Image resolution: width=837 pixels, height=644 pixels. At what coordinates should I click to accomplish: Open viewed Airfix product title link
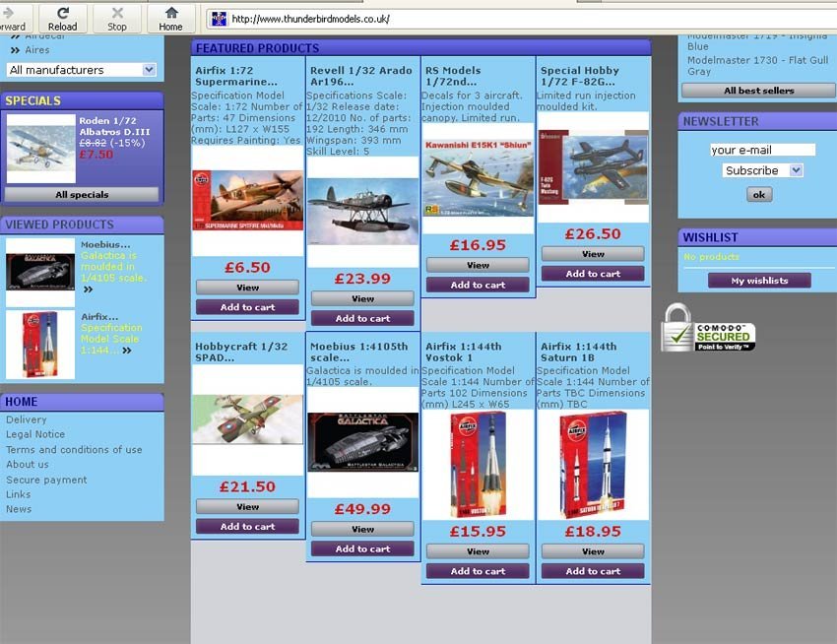click(99, 317)
